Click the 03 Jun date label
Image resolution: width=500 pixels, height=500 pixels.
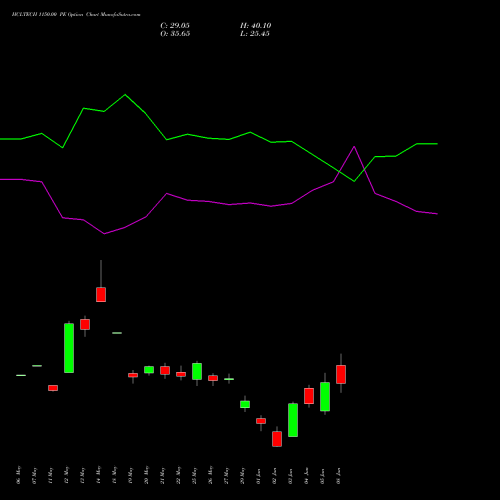click(x=290, y=476)
